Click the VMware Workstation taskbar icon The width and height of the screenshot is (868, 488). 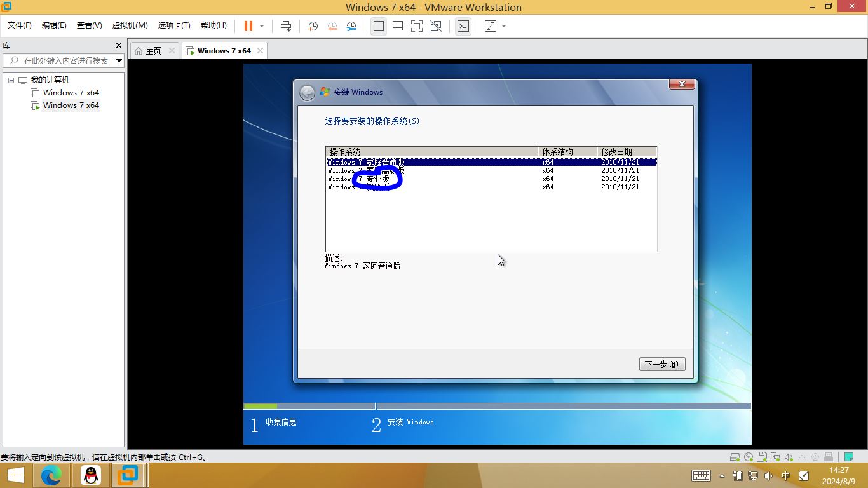(x=129, y=475)
